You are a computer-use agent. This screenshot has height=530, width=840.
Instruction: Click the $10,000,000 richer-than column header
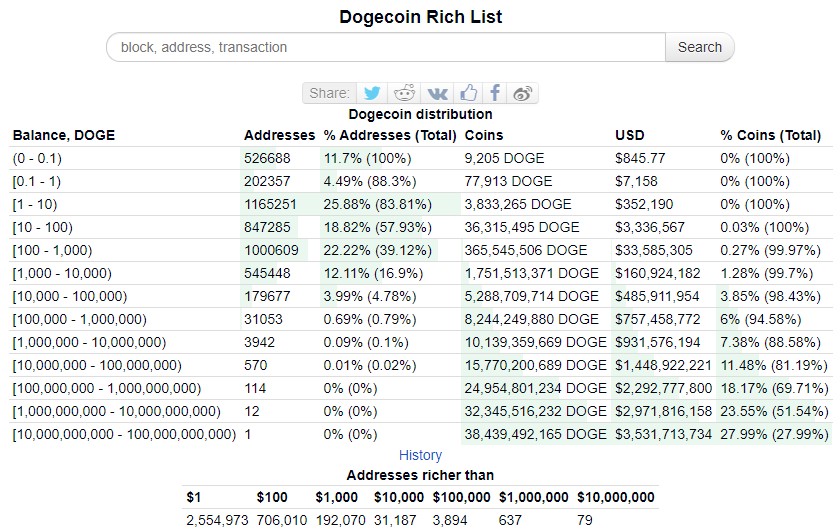(616, 497)
